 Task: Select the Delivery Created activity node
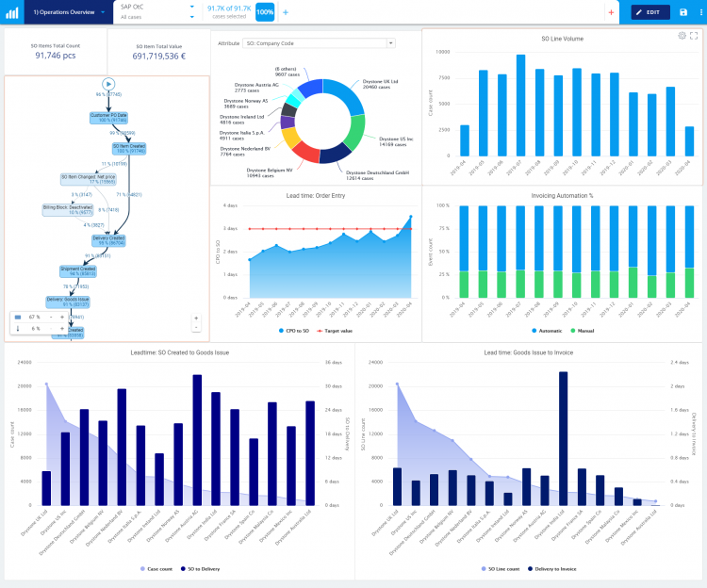[x=108, y=240]
